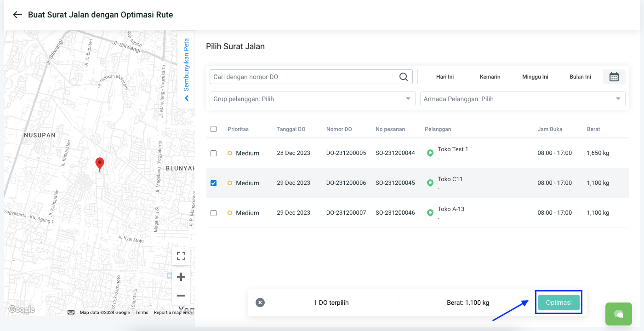This screenshot has height=331, width=644.
Task: Click the back arrow in the header
Action: point(17,15)
